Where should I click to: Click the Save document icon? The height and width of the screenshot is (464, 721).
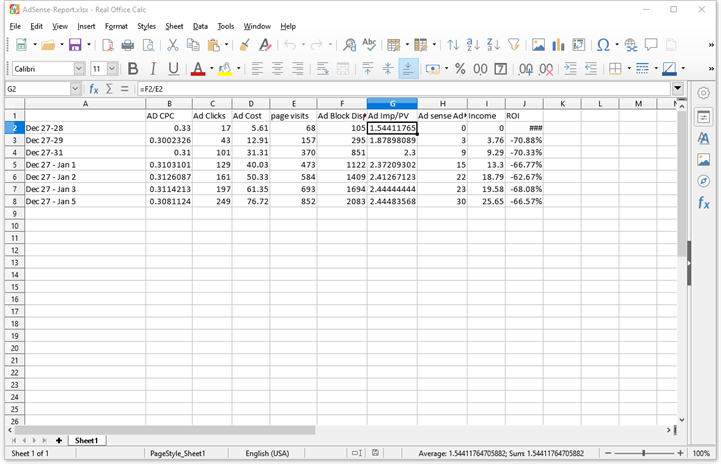click(x=75, y=45)
